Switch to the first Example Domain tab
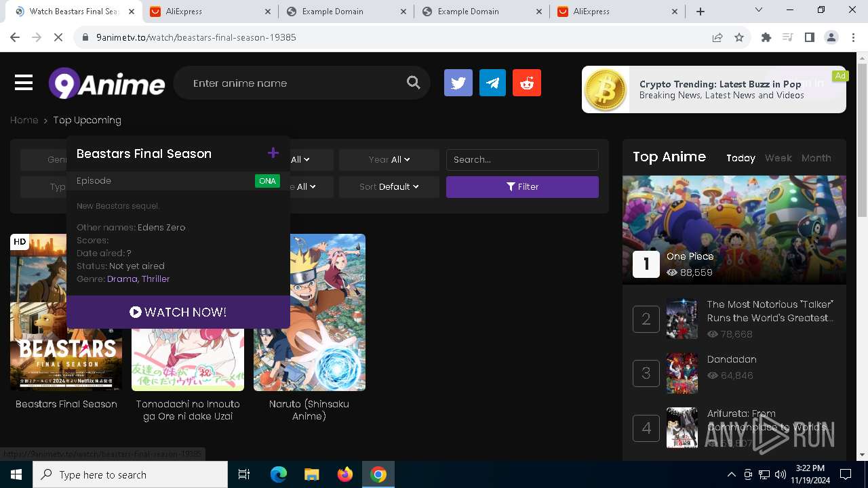 344,12
